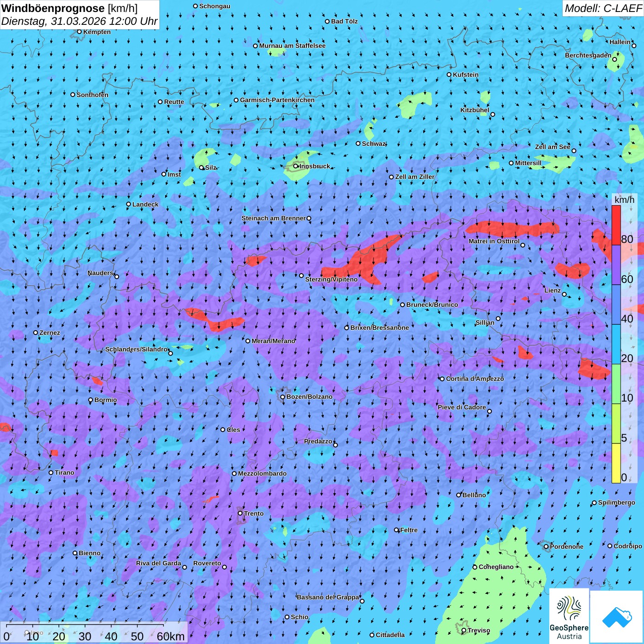Click the Bad Tölz label
This screenshot has height=644, width=644.
[x=344, y=21]
